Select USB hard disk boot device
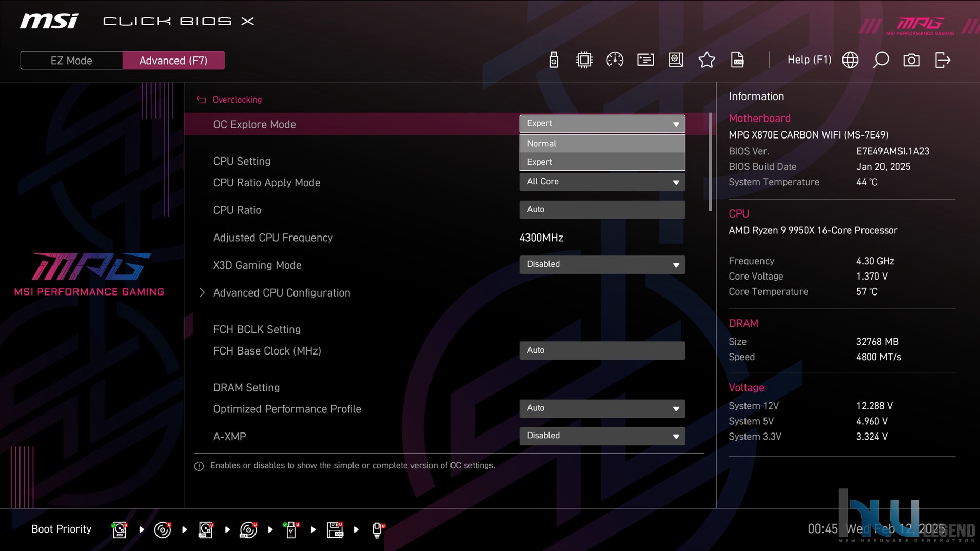 [206, 529]
